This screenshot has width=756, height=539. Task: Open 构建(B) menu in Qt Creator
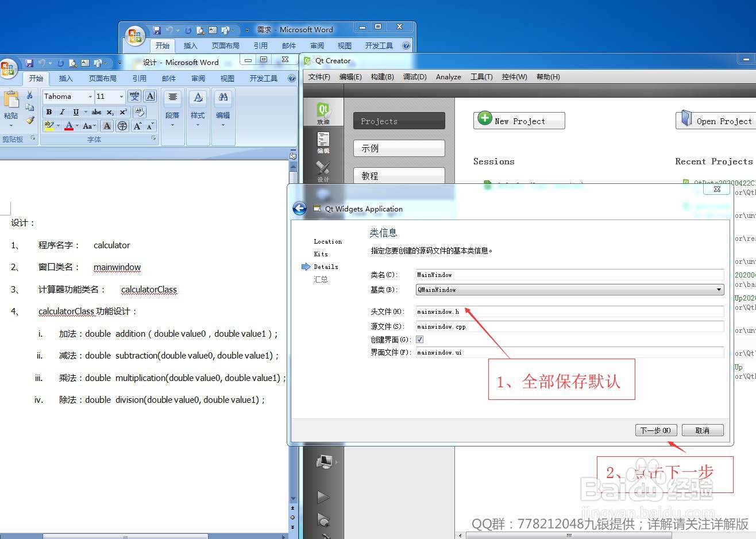click(382, 77)
